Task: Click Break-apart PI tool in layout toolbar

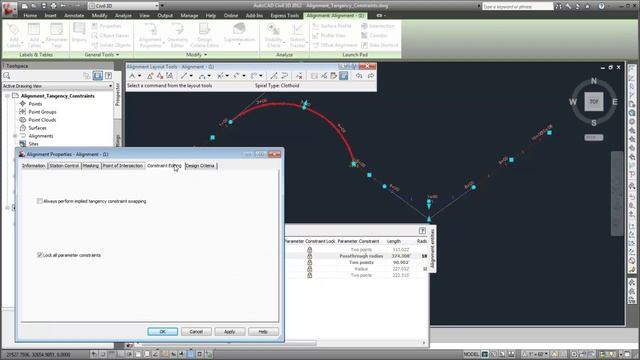Action: coord(169,76)
